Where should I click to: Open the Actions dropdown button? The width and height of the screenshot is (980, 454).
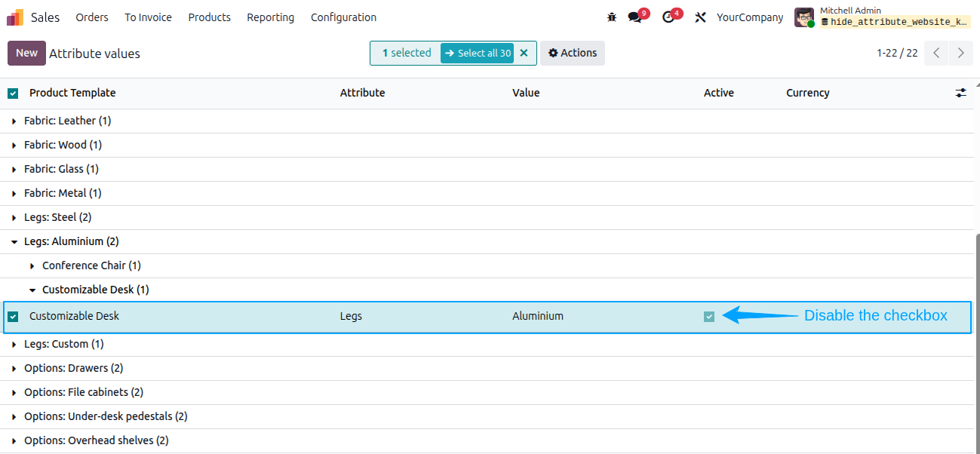pyautogui.click(x=573, y=53)
